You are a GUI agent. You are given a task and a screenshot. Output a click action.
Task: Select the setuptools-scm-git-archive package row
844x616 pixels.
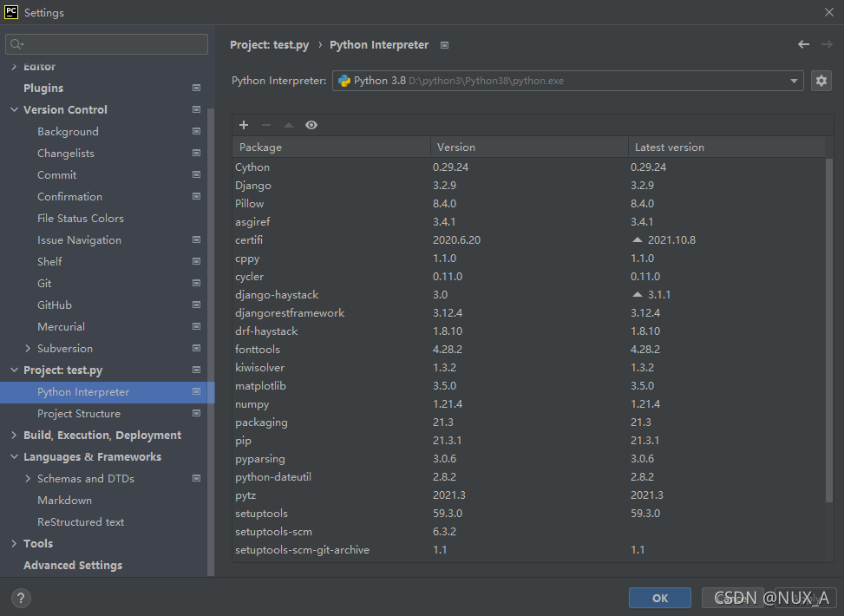pos(528,550)
